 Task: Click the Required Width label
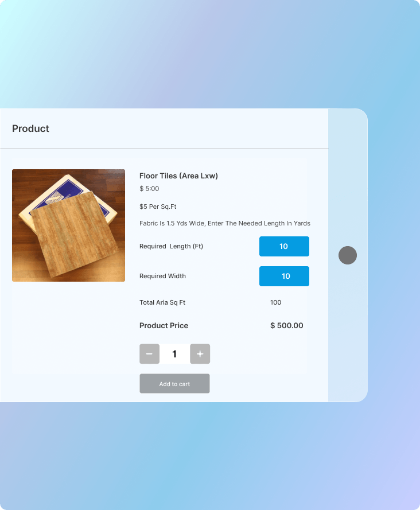162,276
